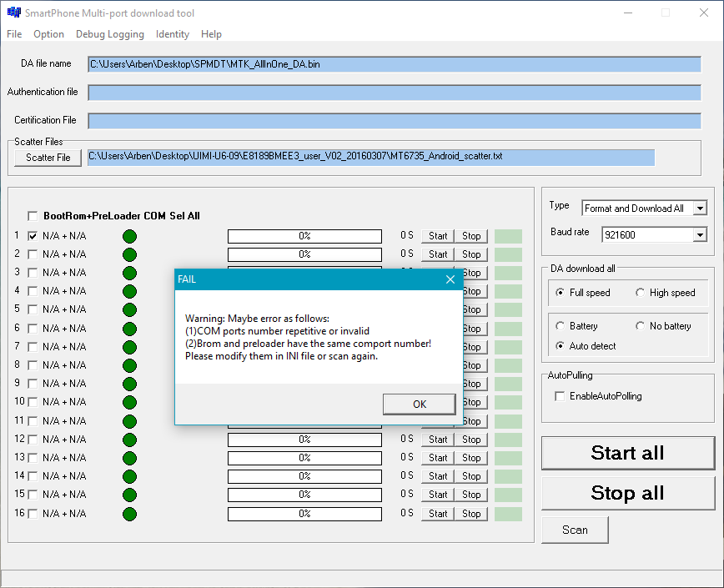724x588 pixels.
Task: Click Start for port 2
Action: (438, 254)
